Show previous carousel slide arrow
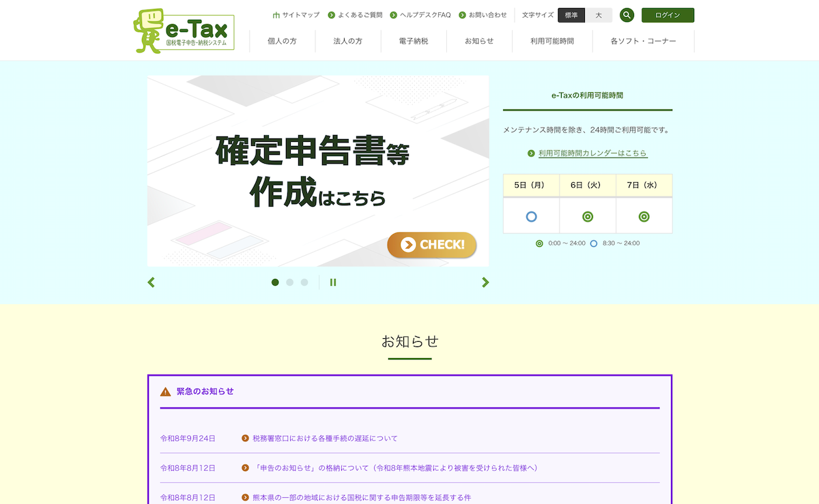The width and height of the screenshot is (819, 504). pyautogui.click(x=152, y=282)
